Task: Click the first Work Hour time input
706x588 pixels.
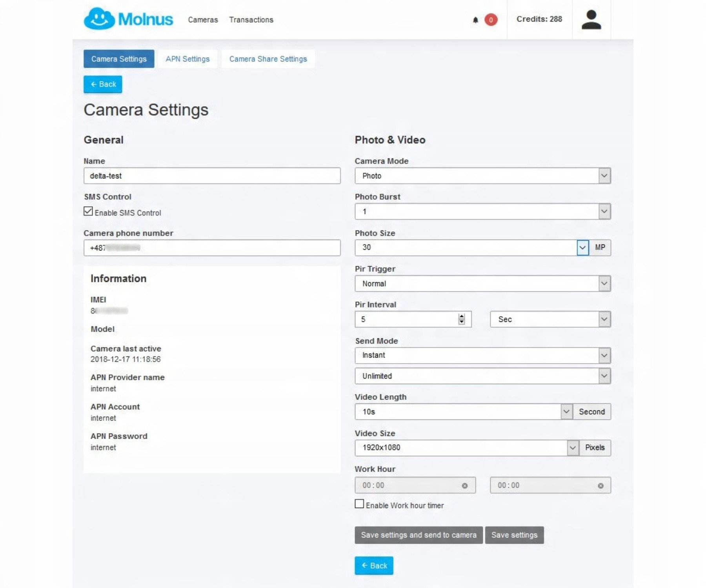Action: click(415, 485)
